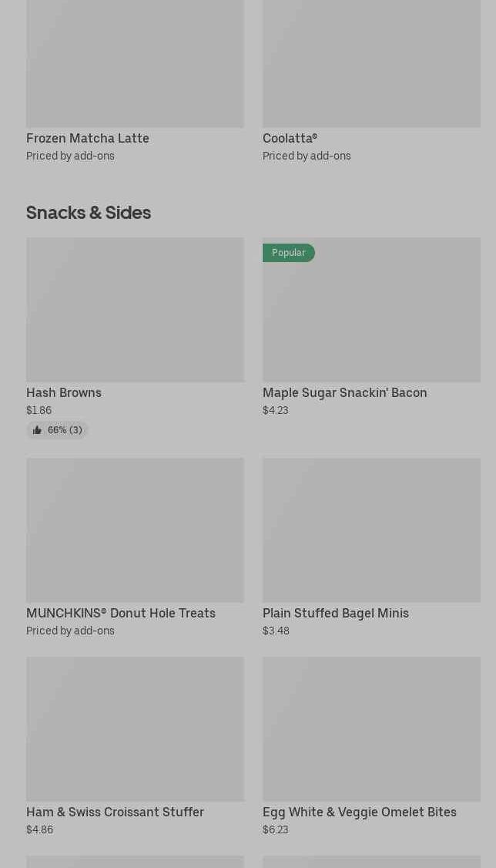
Task: Click the thumbs-up rating icon under Hash Browns
Action: pos(37,430)
